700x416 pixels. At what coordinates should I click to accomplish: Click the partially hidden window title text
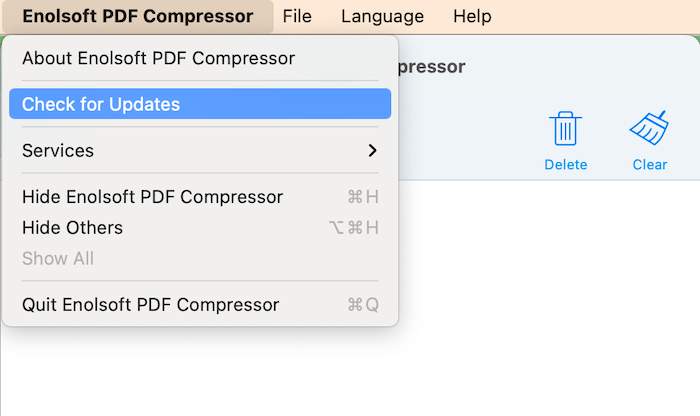(x=432, y=67)
